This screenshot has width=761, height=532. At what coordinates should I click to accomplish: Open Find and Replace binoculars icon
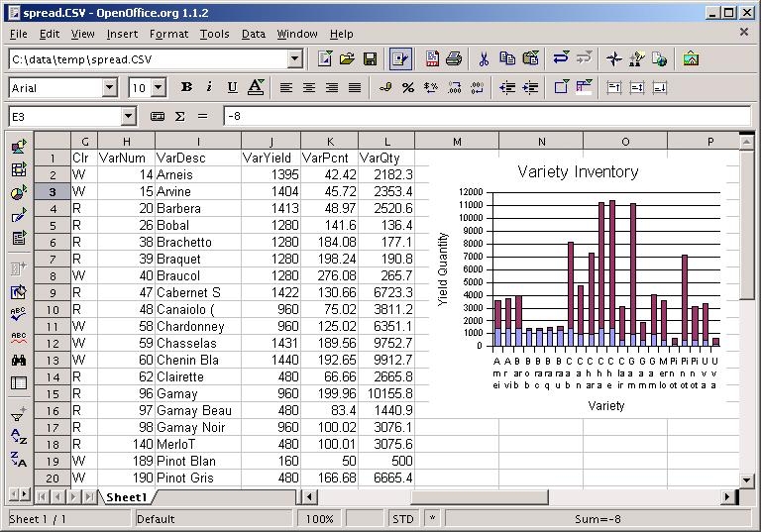[x=18, y=361]
